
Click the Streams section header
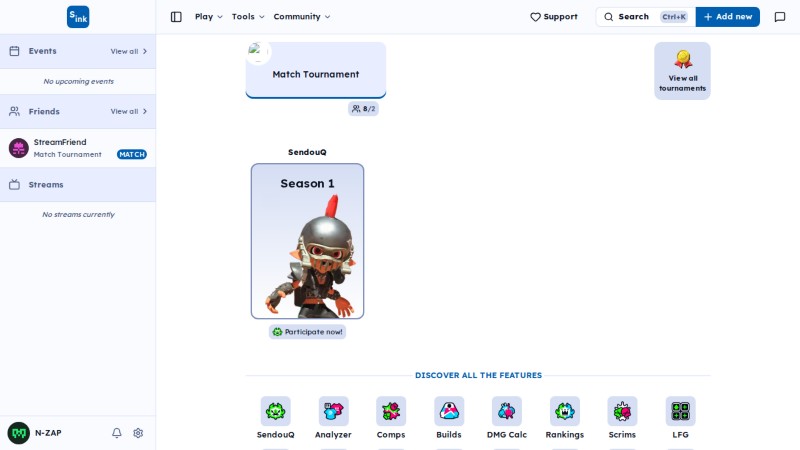tap(78, 185)
